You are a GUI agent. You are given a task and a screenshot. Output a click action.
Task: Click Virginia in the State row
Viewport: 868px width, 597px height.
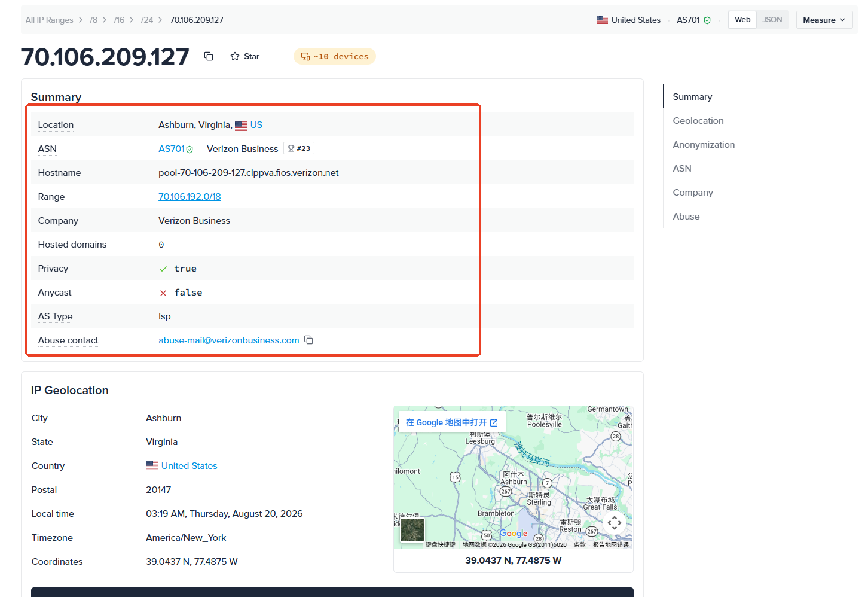(x=162, y=442)
